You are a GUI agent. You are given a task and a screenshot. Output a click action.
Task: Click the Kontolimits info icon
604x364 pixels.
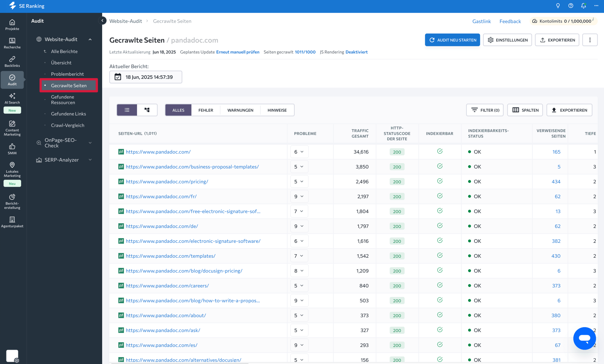(x=593, y=19)
